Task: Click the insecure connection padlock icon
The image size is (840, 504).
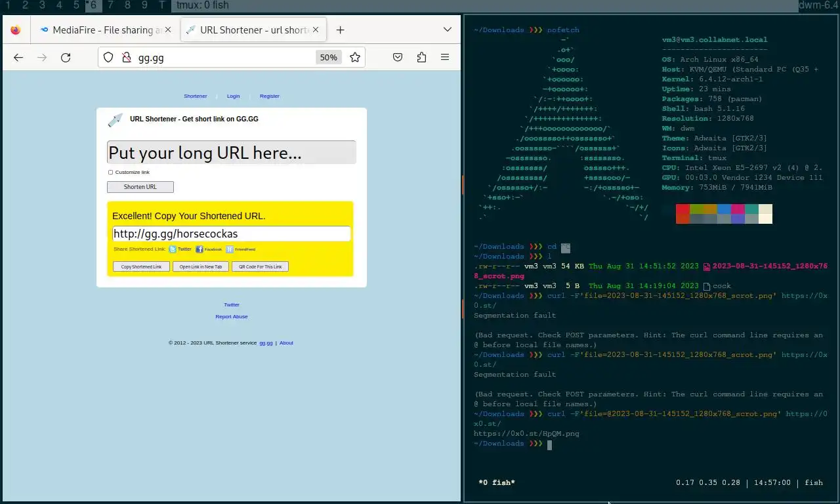Action: tap(127, 58)
